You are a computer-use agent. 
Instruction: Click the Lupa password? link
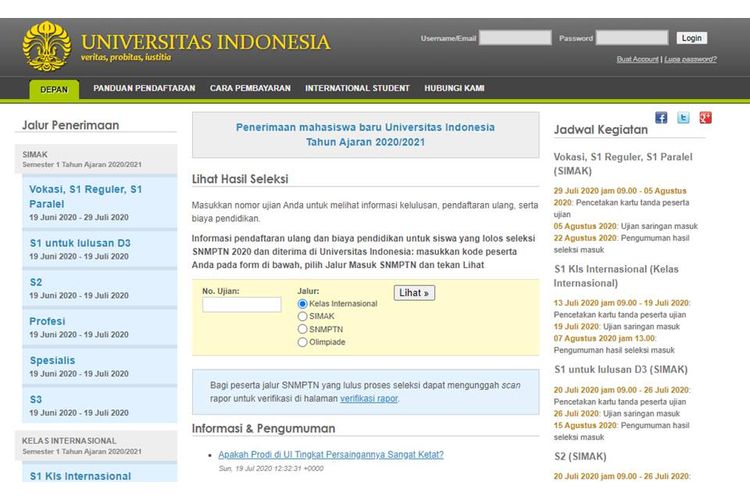coord(691,59)
